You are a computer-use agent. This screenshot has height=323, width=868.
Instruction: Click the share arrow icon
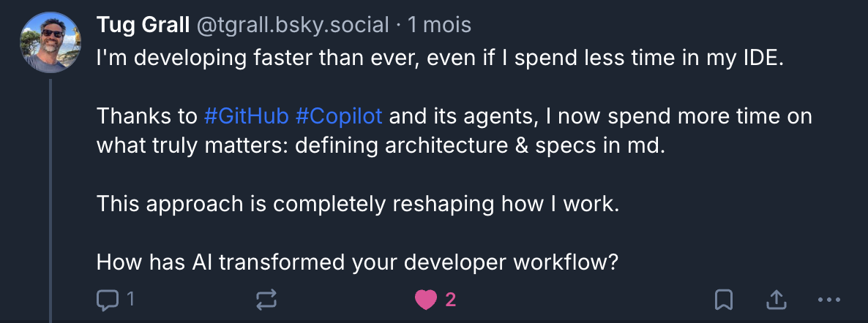tap(776, 299)
